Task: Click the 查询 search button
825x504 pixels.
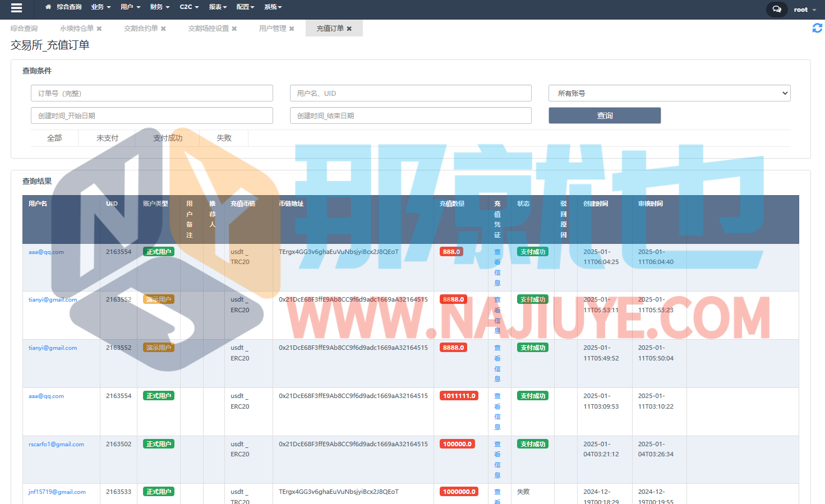Action: [x=604, y=115]
